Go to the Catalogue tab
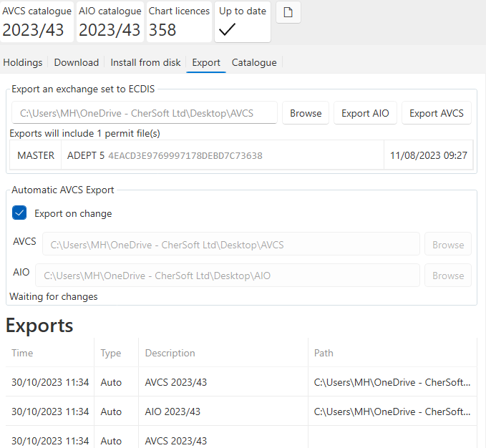 [x=254, y=62]
